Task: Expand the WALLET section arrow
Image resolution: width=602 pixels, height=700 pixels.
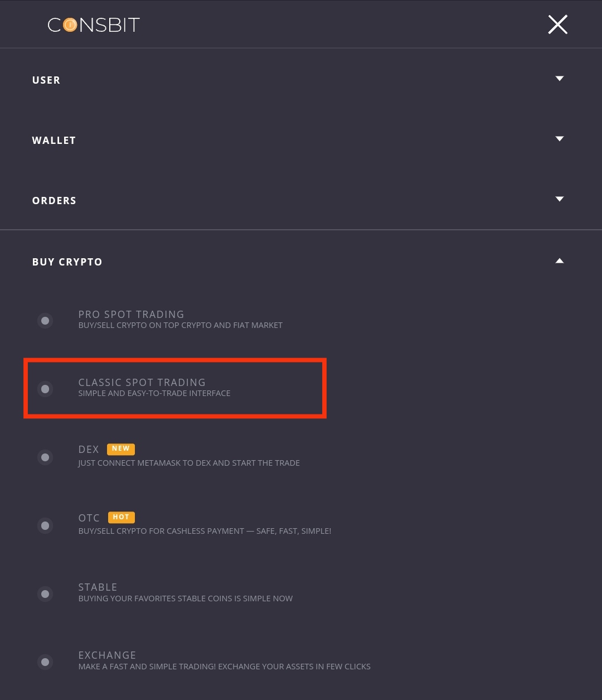Action: pyautogui.click(x=560, y=139)
